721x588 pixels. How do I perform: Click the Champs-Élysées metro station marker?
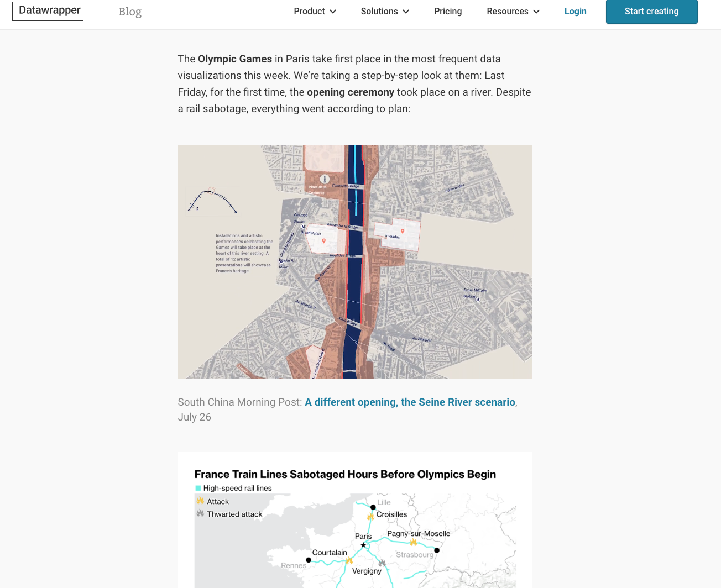click(x=303, y=227)
